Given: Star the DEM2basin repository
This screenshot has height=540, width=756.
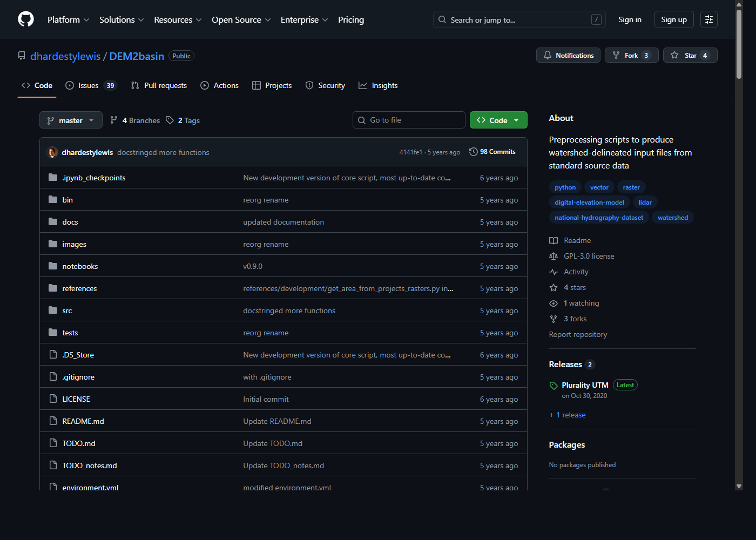Looking at the screenshot, I should pos(674,55).
